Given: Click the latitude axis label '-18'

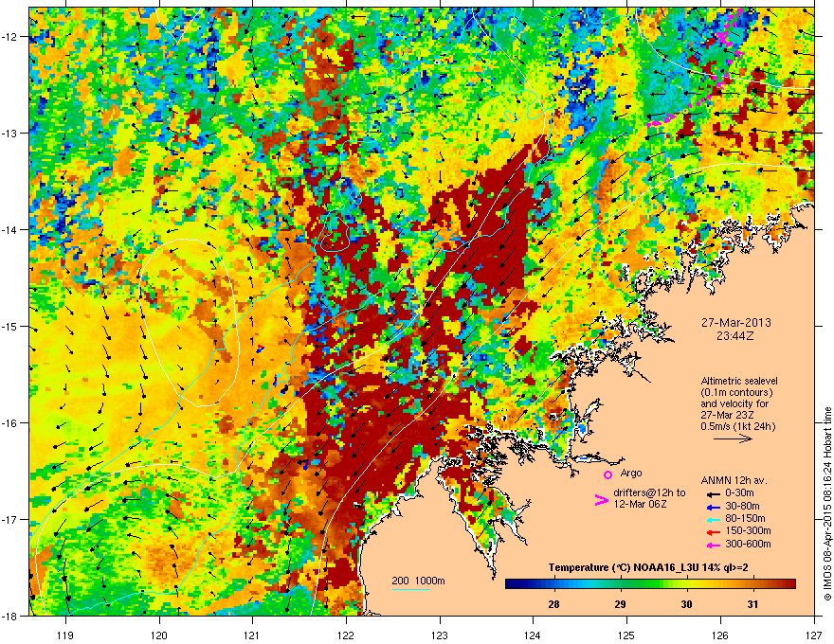Looking at the screenshot, I should pos(9,616).
